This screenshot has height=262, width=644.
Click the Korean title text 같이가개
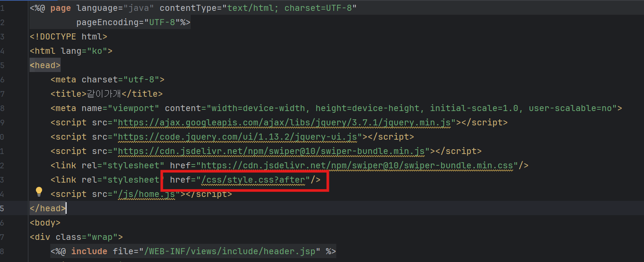(104, 94)
